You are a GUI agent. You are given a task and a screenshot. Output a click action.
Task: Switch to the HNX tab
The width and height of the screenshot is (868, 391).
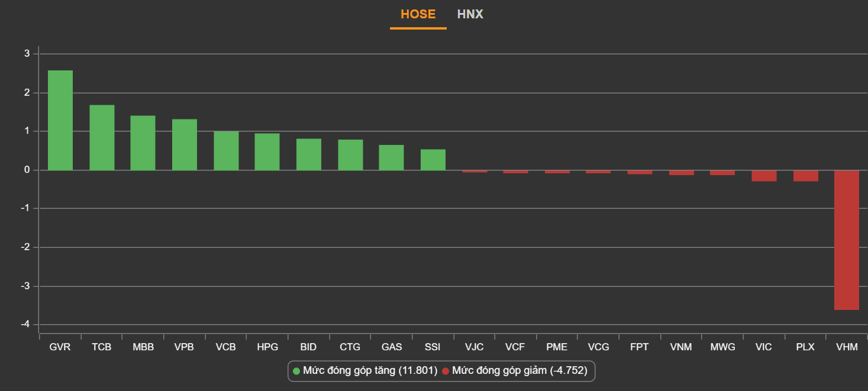(470, 14)
